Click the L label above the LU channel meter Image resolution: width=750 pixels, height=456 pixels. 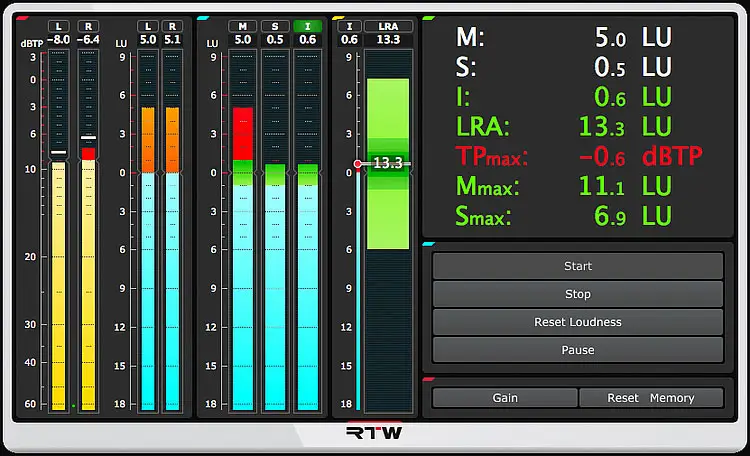pos(148,26)
